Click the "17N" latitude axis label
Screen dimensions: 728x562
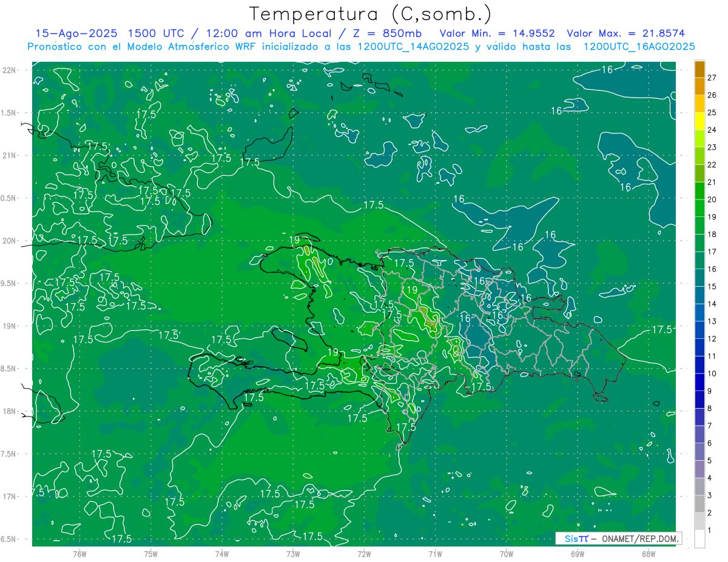click(10, 497)
